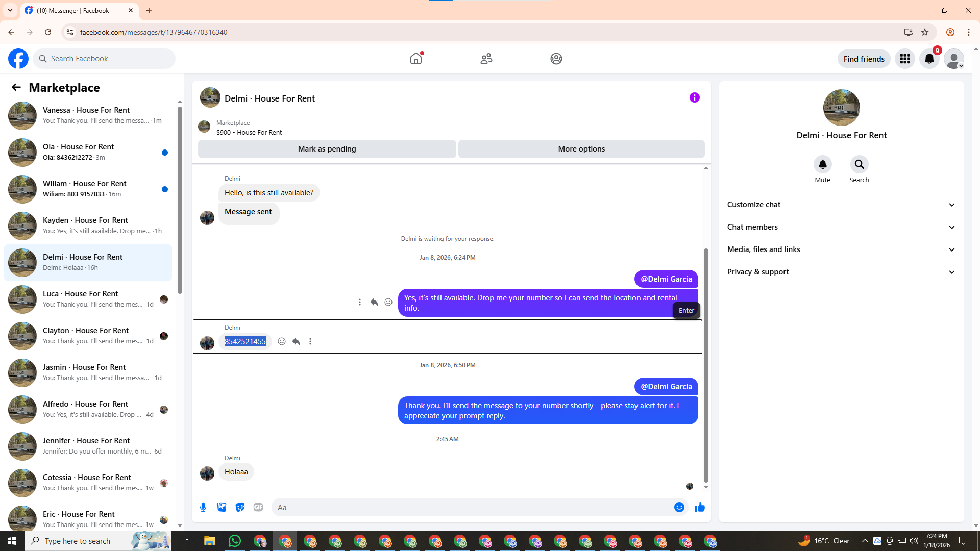Search in conversation magnifier icon

click(x=859, y=164)
